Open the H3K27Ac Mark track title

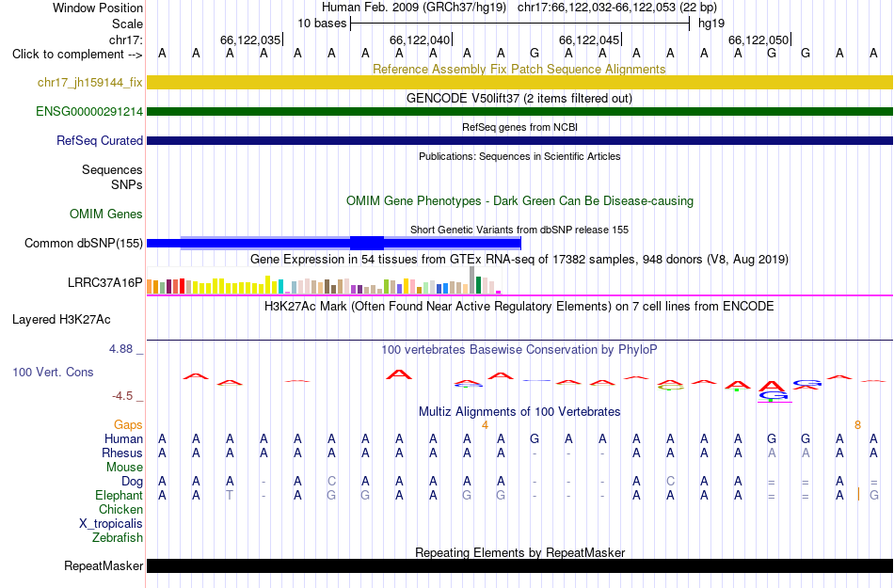coord(519,306)
